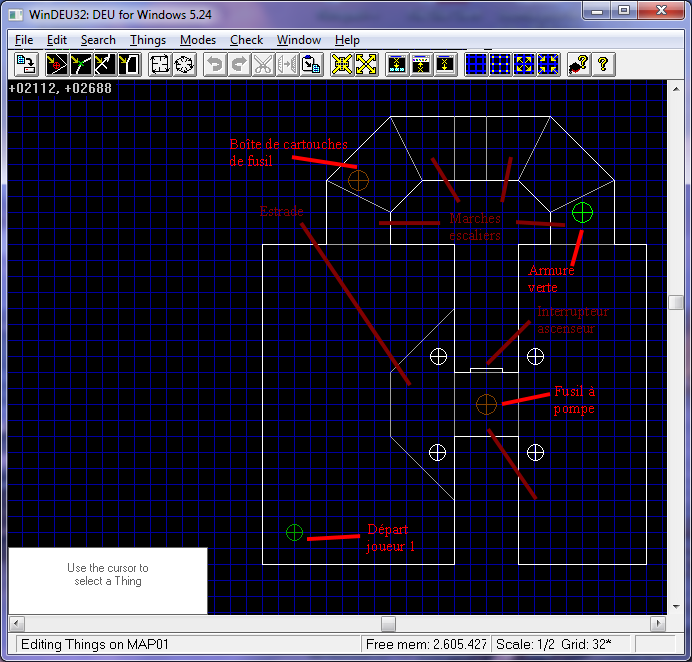Open the Window menu
The height and width of the screenshot is (662, 692).
point(299,40)
